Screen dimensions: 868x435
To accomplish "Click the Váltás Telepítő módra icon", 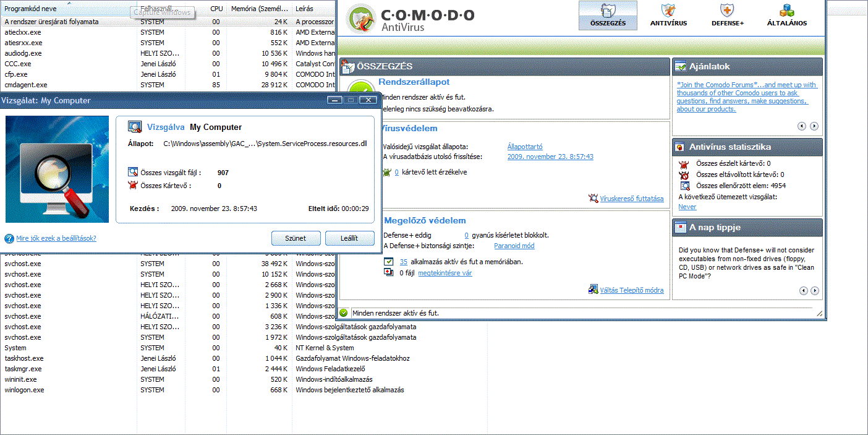I will click(x=594, y=290).
